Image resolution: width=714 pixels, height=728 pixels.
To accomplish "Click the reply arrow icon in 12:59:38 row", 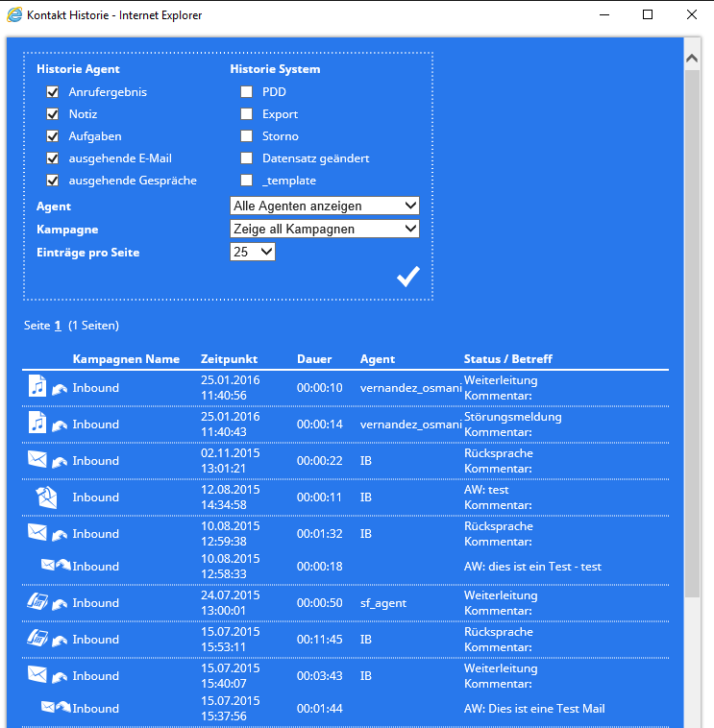I will tap(60, 534).
